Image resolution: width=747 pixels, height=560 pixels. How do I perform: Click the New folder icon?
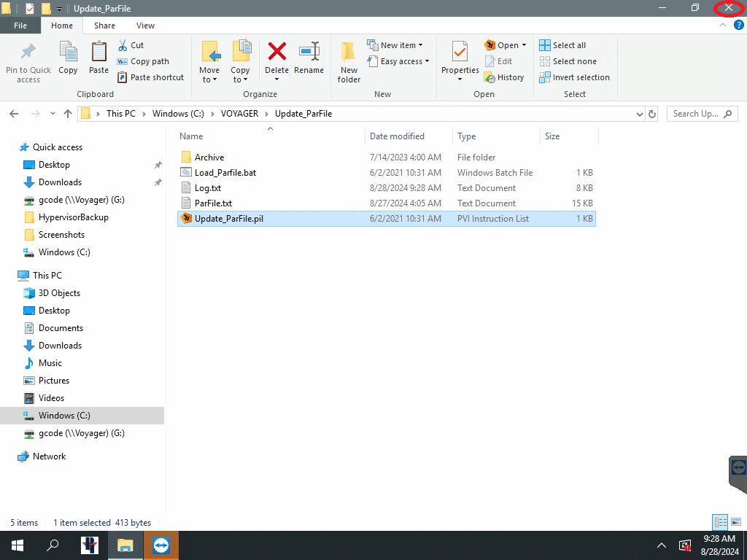pyautogui.click(x=349, y=62)
